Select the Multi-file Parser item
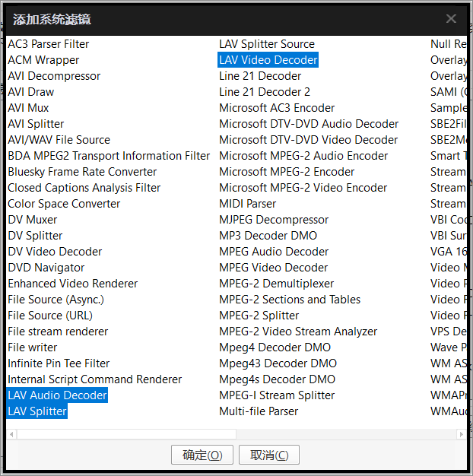Screen dimensions: 473x476 (x=258, y=411)
